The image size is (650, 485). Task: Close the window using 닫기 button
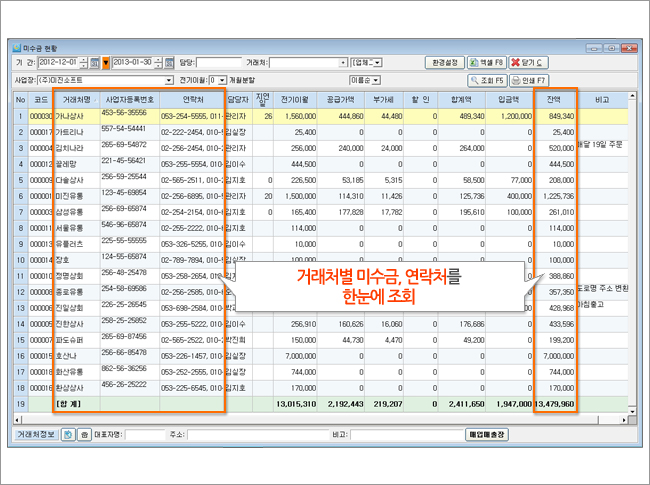click(x=530, y=62)
